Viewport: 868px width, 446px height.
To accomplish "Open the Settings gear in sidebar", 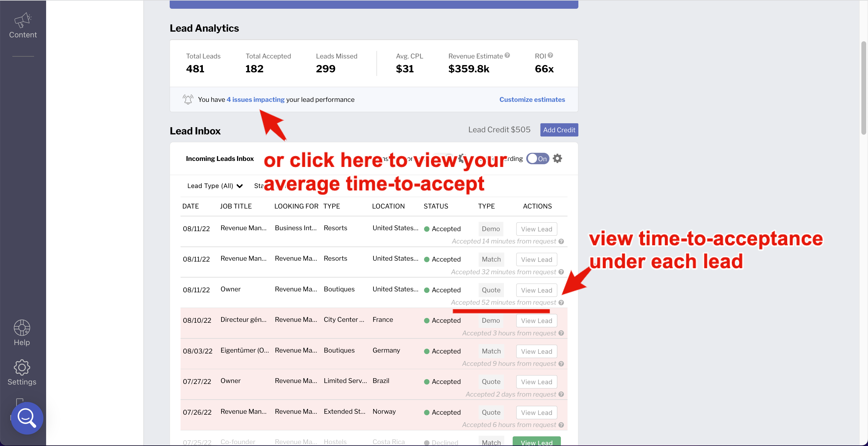I will tap(22, 368).
